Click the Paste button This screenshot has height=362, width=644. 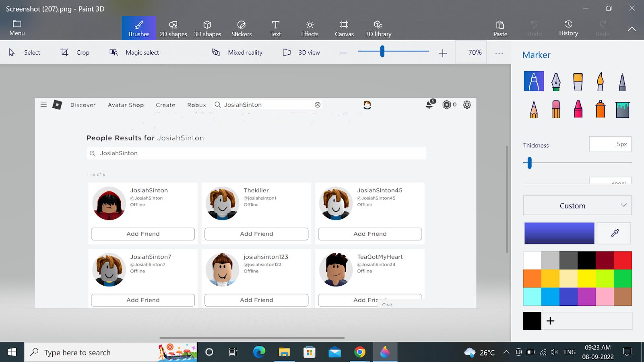(500, 28)
